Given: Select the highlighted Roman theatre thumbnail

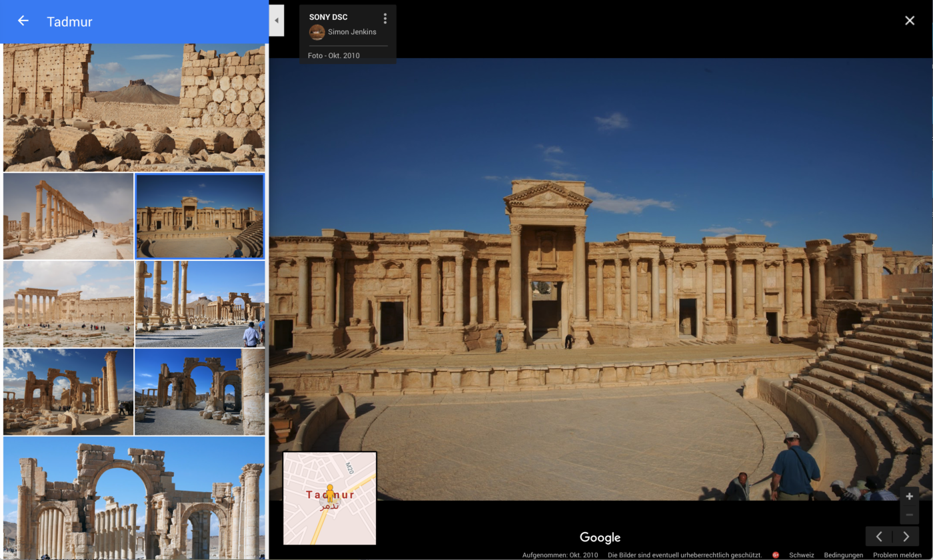Looking at the screenshot, I should [200, 216].
